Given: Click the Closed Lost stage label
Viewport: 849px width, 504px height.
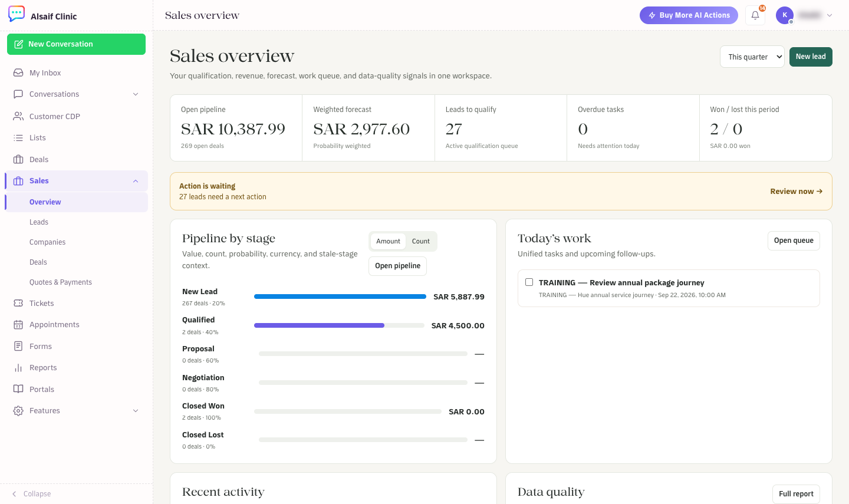Looking at the screenshot, I should (203, 435).
